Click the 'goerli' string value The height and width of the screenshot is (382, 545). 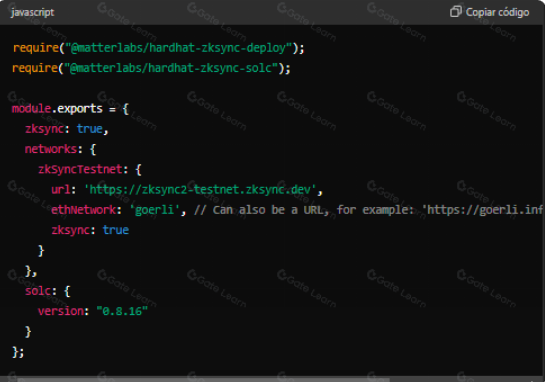155,210
